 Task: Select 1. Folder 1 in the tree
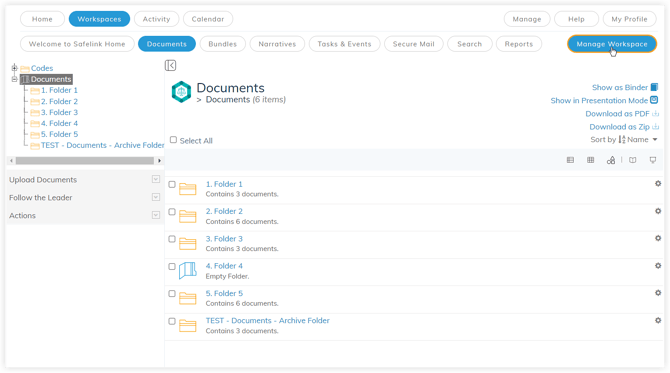pyautogui.click(x=59, y=90)
